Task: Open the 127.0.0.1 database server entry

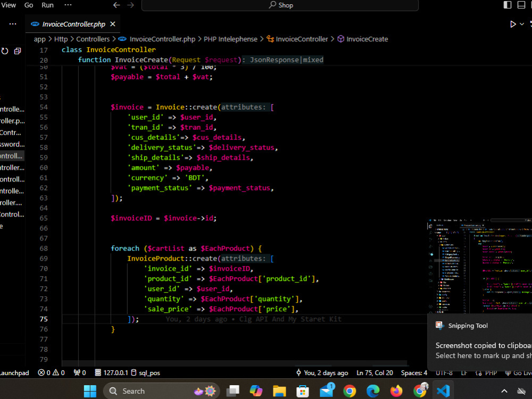Action: click(111, 373)
